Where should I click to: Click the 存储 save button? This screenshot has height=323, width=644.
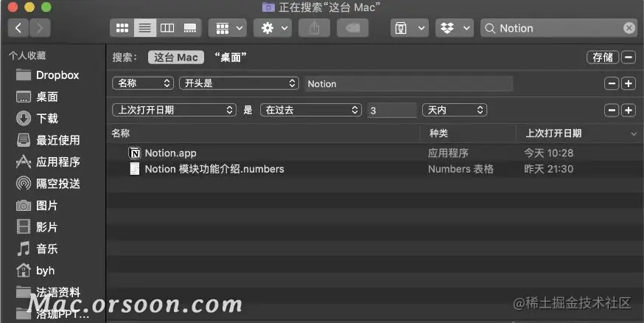pos(603,58)
